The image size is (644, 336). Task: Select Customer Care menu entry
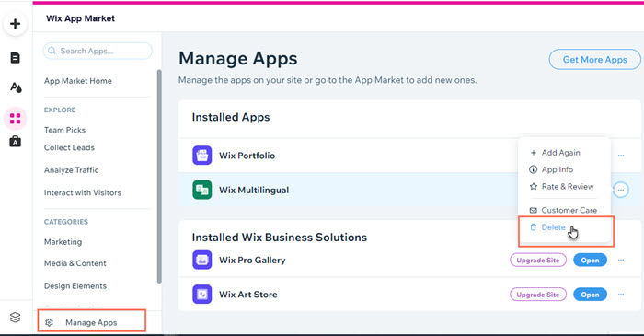[x=563, y=210]
